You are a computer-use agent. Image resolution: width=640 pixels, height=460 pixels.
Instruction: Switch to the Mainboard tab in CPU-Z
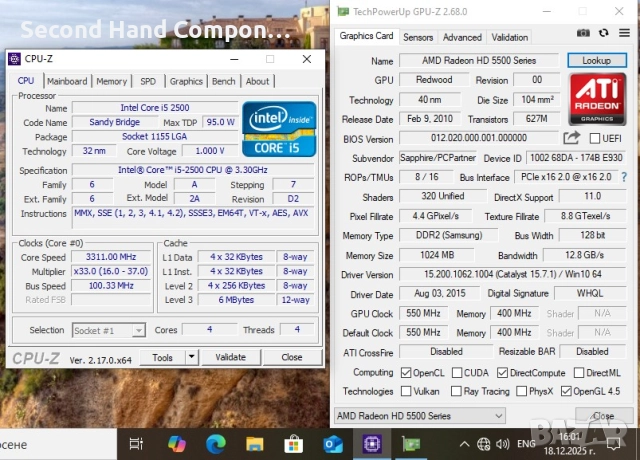pos(67,81)
